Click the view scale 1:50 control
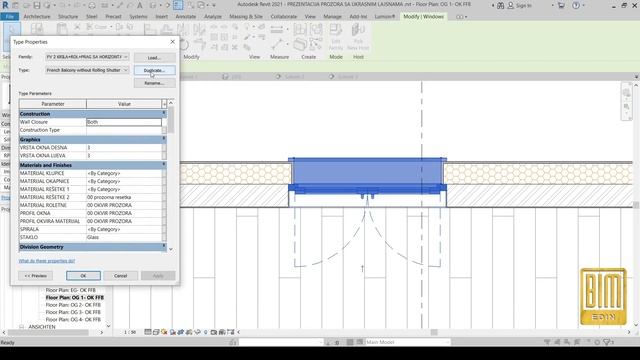This screenshot has width=640, height=360. point(130,332)
